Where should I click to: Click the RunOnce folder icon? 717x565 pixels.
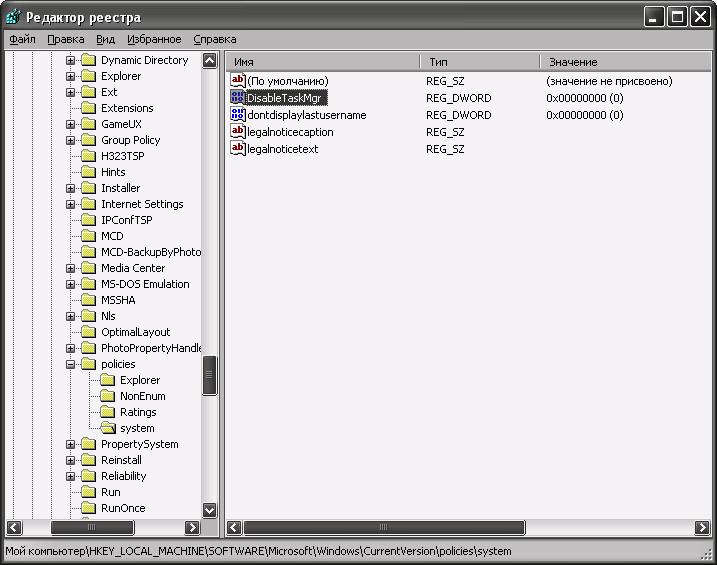pyautogui.click(x=88, y=508)
